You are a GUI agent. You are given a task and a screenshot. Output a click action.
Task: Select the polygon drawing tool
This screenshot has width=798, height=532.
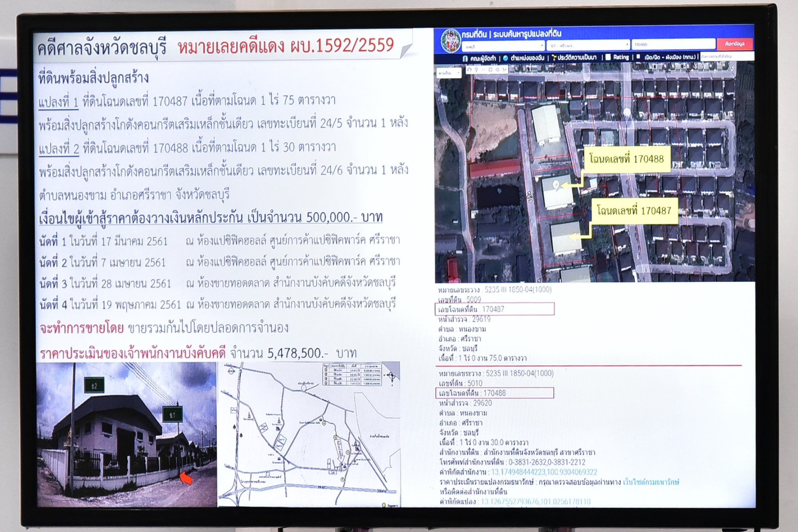pos(504,69)
